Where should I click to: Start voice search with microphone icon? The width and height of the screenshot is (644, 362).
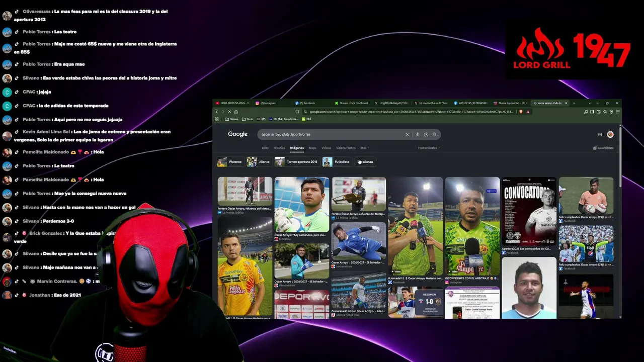pos(418,134)
